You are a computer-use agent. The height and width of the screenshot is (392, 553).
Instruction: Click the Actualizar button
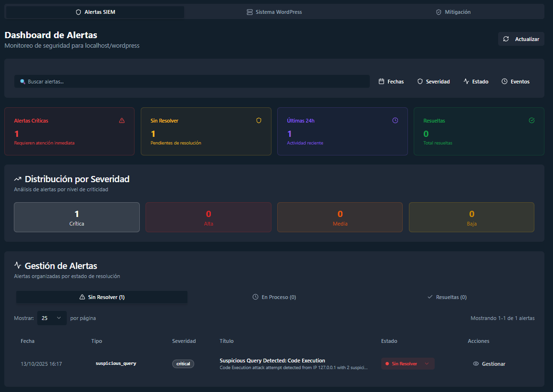tap(521, 39)
